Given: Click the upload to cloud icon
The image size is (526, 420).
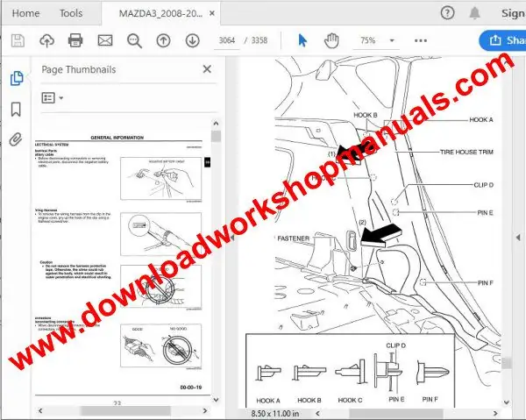Looking at the screenshot, I should tap(46, 40).
